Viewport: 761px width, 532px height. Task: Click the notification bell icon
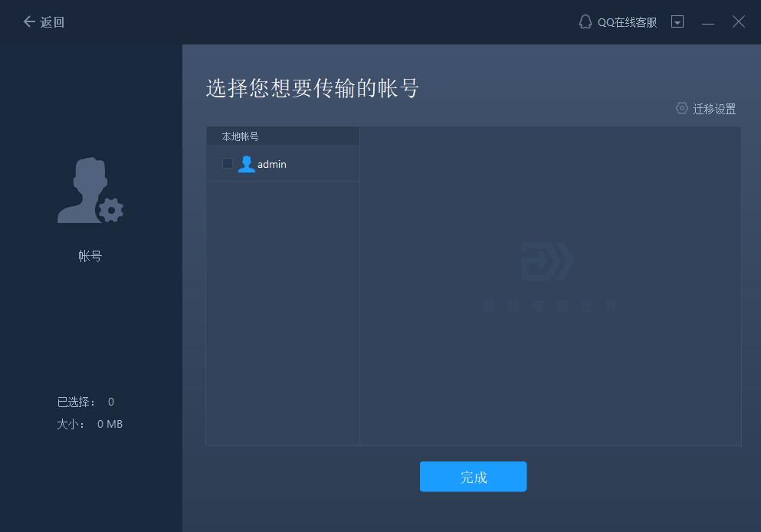pyautogui.click(x=585, y=22)
